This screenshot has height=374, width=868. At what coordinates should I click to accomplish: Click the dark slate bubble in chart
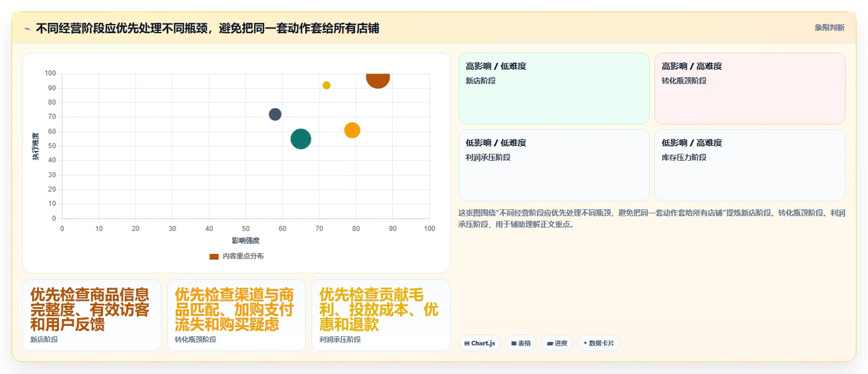(x=275, y=114)
